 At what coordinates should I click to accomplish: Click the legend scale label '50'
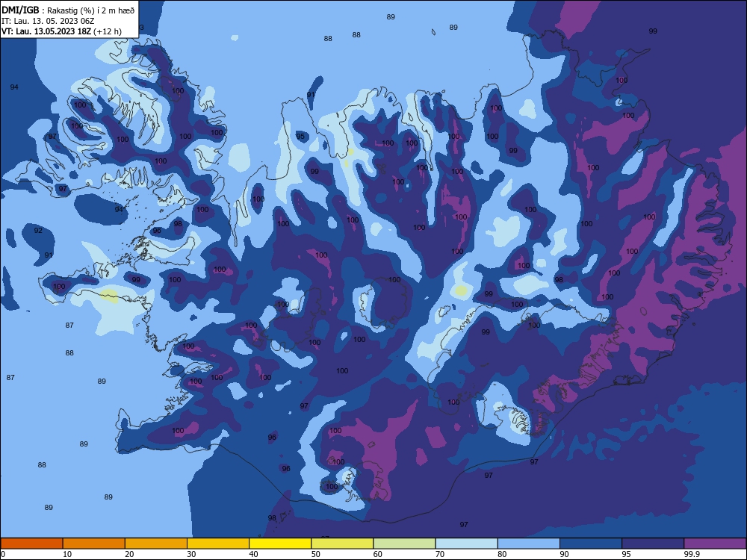tap(315, 554)
